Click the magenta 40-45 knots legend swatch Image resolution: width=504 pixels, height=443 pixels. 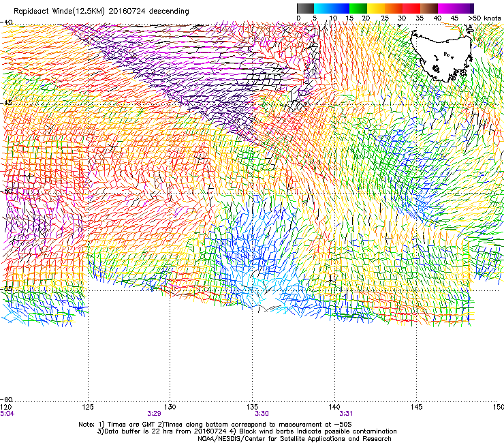447,8
